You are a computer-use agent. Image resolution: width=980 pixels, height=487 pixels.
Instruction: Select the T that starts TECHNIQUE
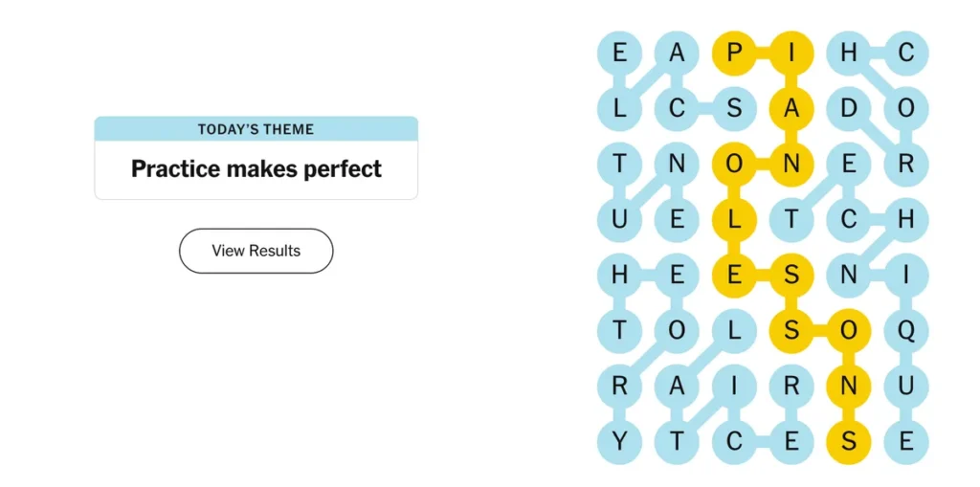pyautogui.click(x=791, y=220)
